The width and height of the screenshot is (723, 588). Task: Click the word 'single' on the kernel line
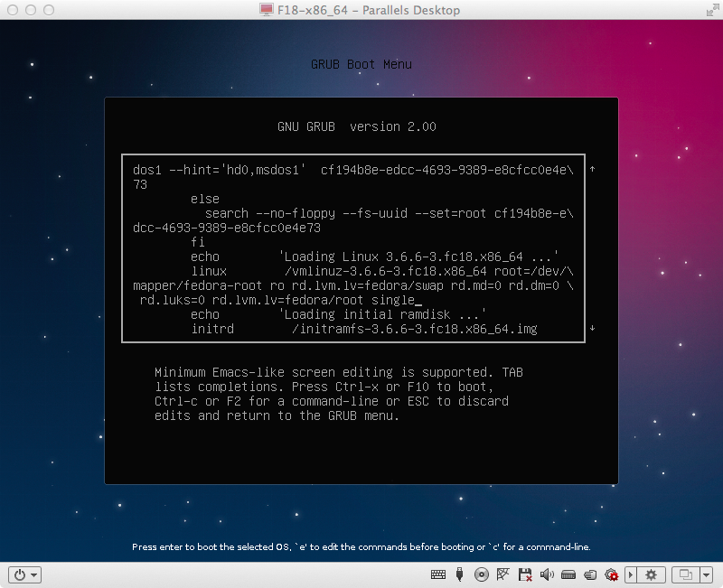click(x=393, y=300)
